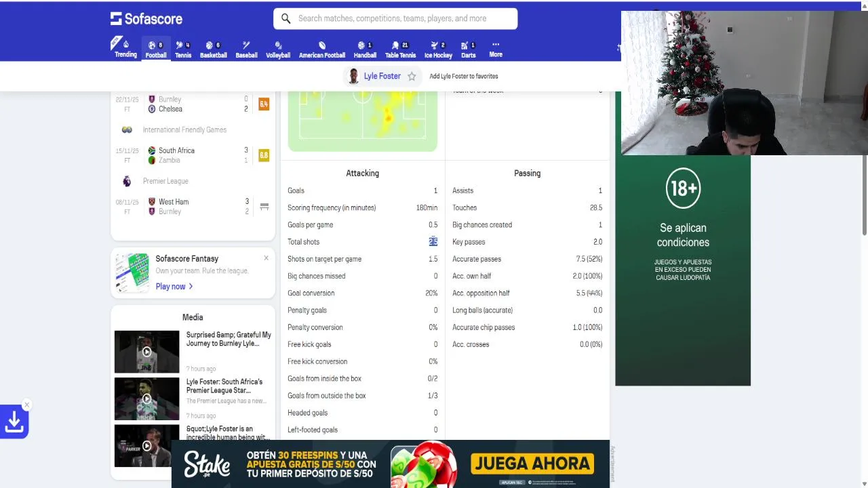868x488 pixels.
Task: Focus the search matches input field
Action: pyautogui.click(x=395, y=18)
